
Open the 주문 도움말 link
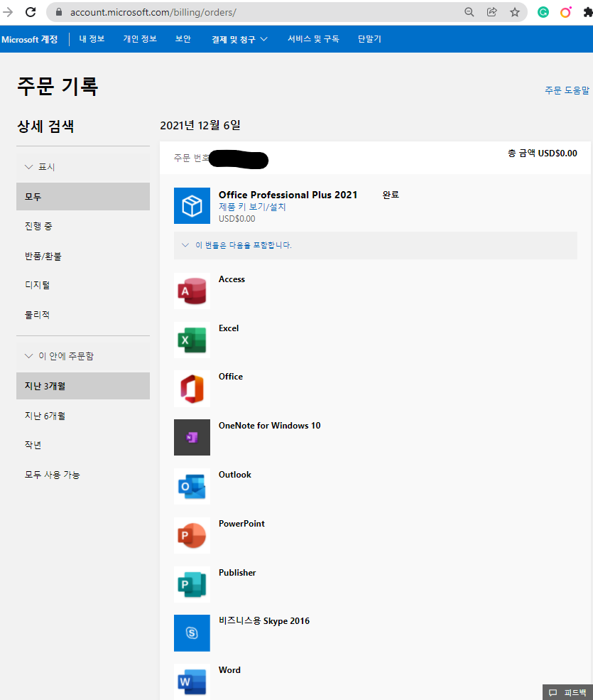pos(567,90)
